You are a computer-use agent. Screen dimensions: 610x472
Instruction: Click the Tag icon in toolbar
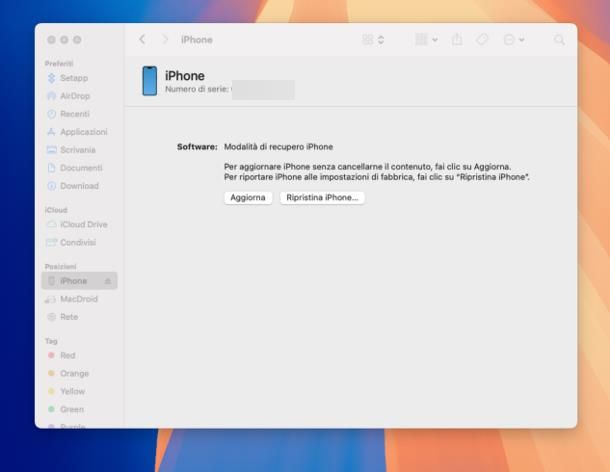click(x=482, y=40)
